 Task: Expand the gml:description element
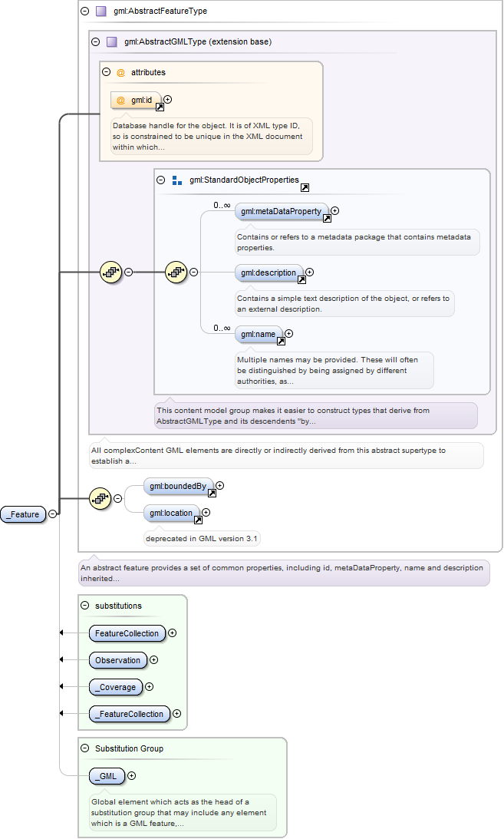(309, 273)
